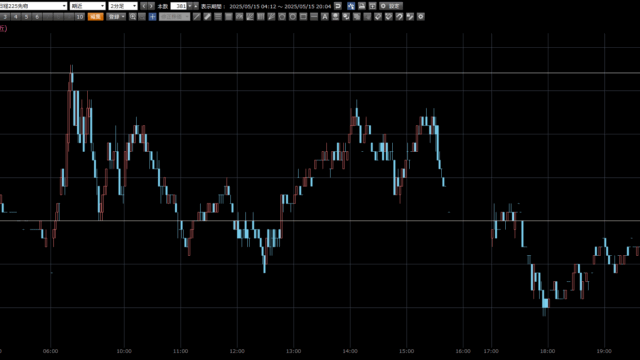The width and height of the screenshot is (640, 360).
Task: Click the 11:00 time axis label
Action: coord(180,351)
